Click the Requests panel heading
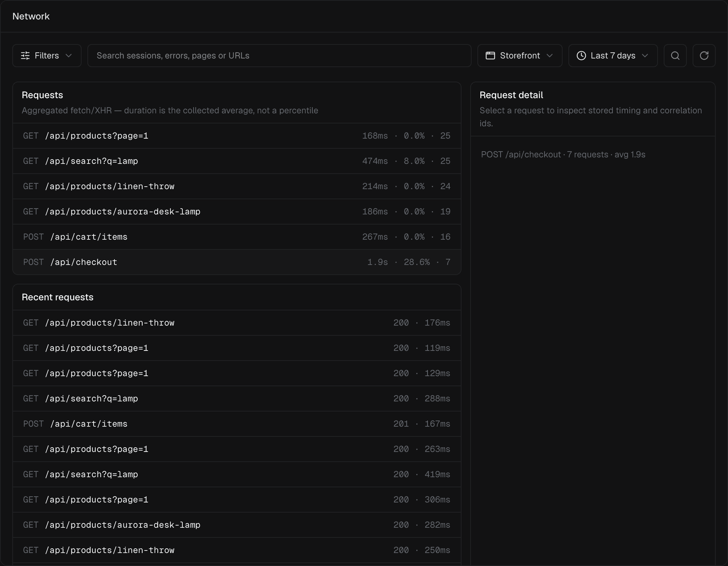 (42, 95)
